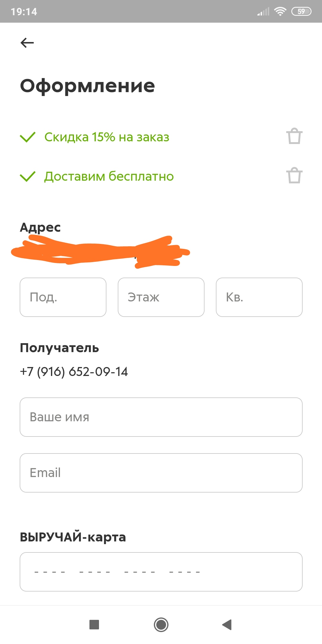The image size is (322, 644).
Task: Select the Этаж floor field
Action: point(161,297)
